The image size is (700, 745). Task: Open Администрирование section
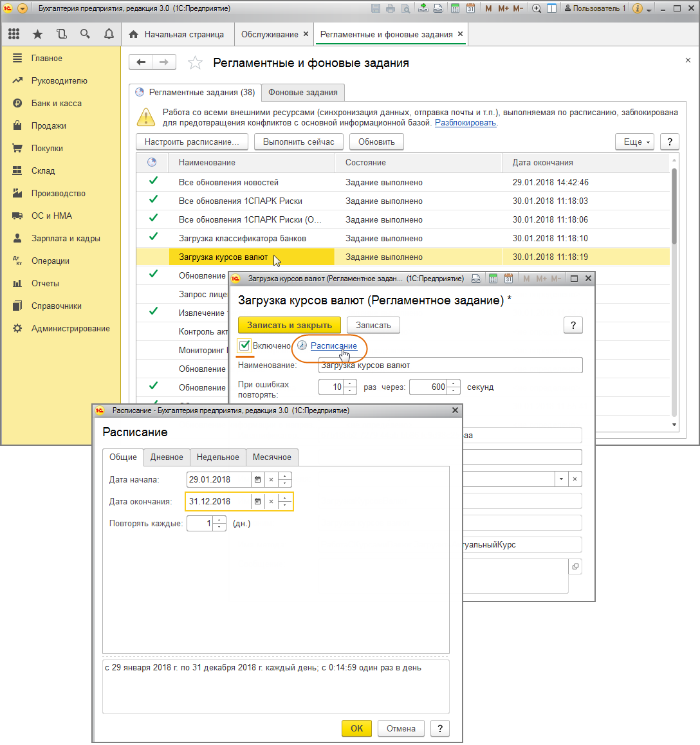point(70,328)
